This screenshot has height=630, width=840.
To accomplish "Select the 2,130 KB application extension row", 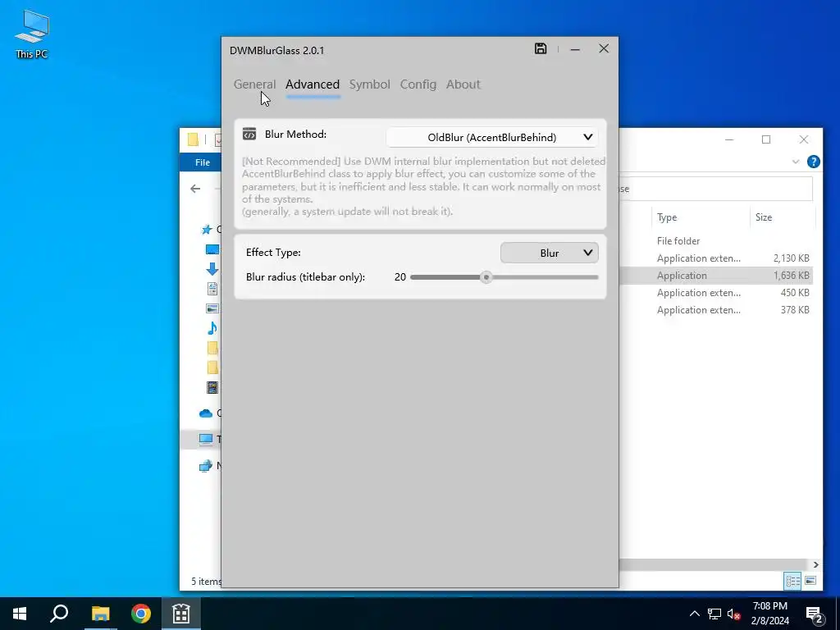I will (x=715, y=258).
